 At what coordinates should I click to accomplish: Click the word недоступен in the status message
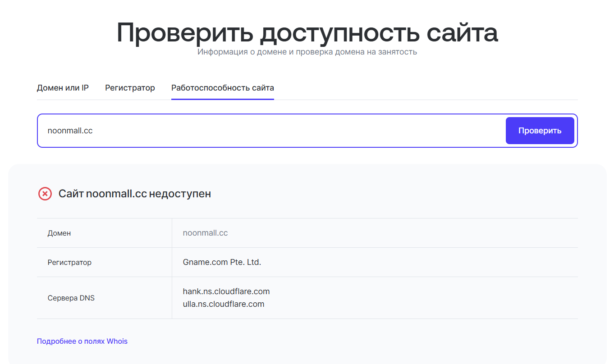[x=180, y=194]
